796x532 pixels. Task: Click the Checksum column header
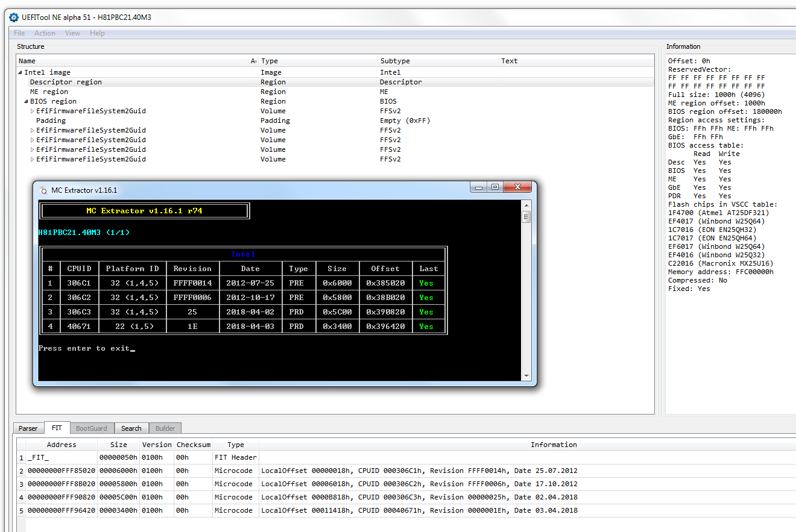click(193, 445)
